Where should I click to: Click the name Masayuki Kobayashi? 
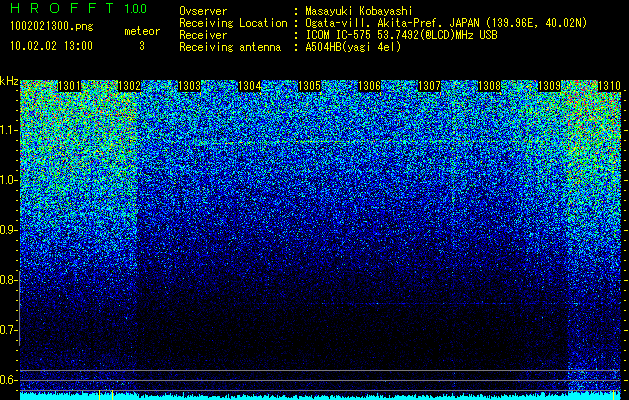[x=359, y=11]
